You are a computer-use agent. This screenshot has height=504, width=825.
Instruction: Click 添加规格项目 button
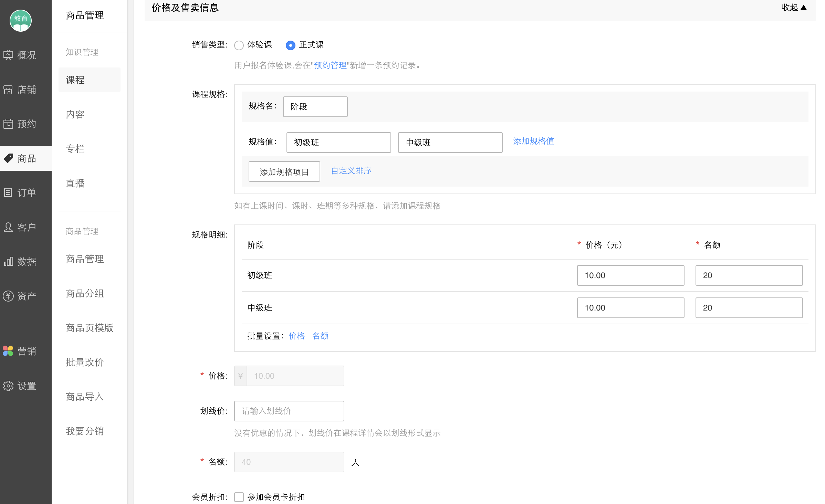click(x=284, y=171)
